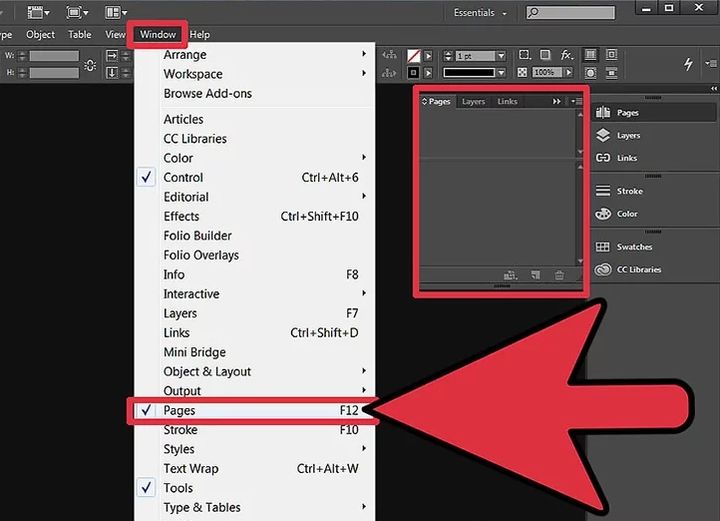
Task: Click the Create New Page icon in Pages panel
Action: [x=535, y=275]
